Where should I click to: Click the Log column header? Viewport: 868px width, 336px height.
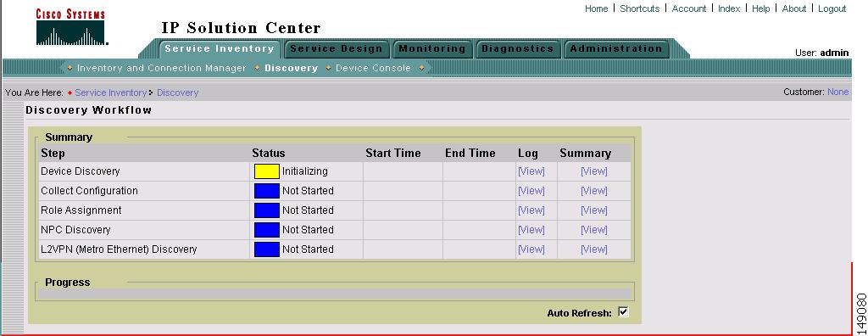528,154
